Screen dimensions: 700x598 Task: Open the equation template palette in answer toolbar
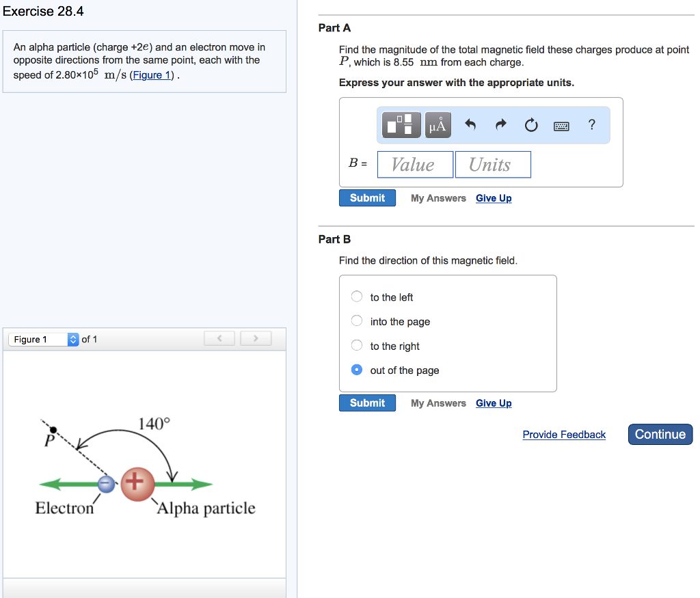[401, 124]
